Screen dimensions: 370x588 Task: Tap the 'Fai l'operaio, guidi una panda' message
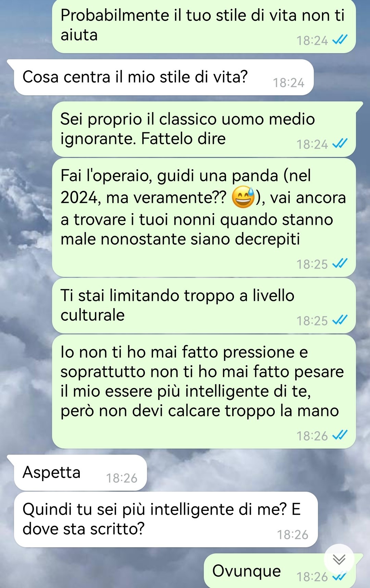pyautogui.click(x=204, y=218)
